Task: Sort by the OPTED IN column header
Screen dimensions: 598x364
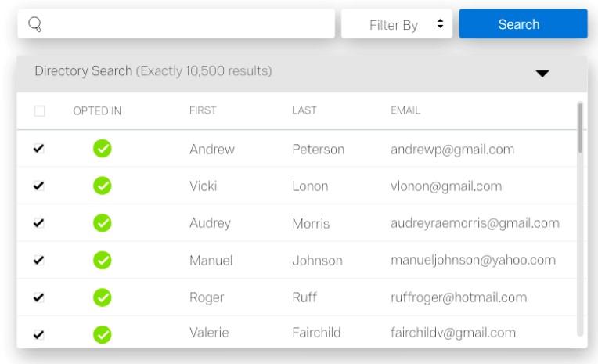Action: (97, 111)
